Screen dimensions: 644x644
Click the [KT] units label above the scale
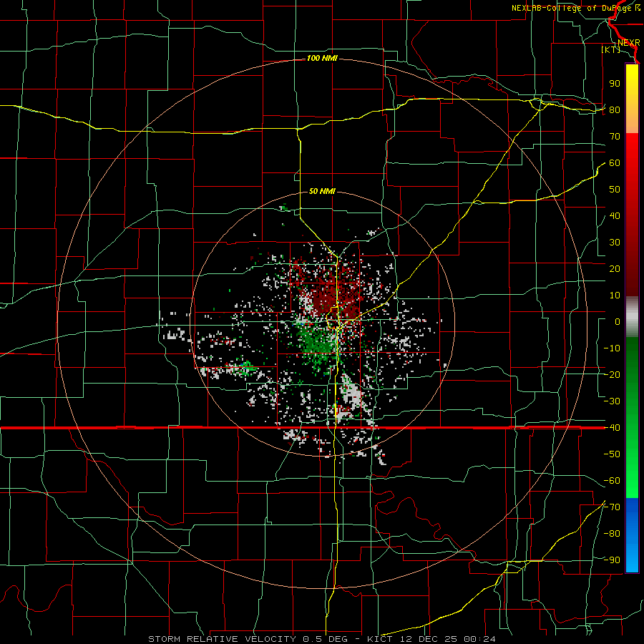coord(611,49)
